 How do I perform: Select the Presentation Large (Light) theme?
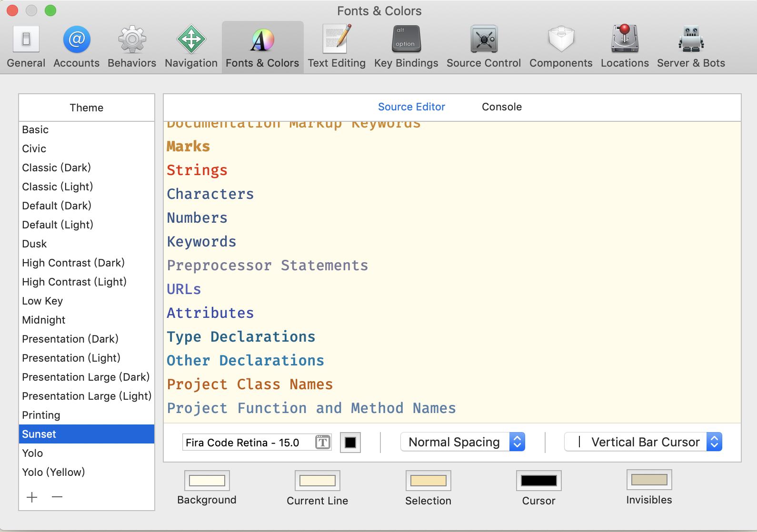pos(87,396)
